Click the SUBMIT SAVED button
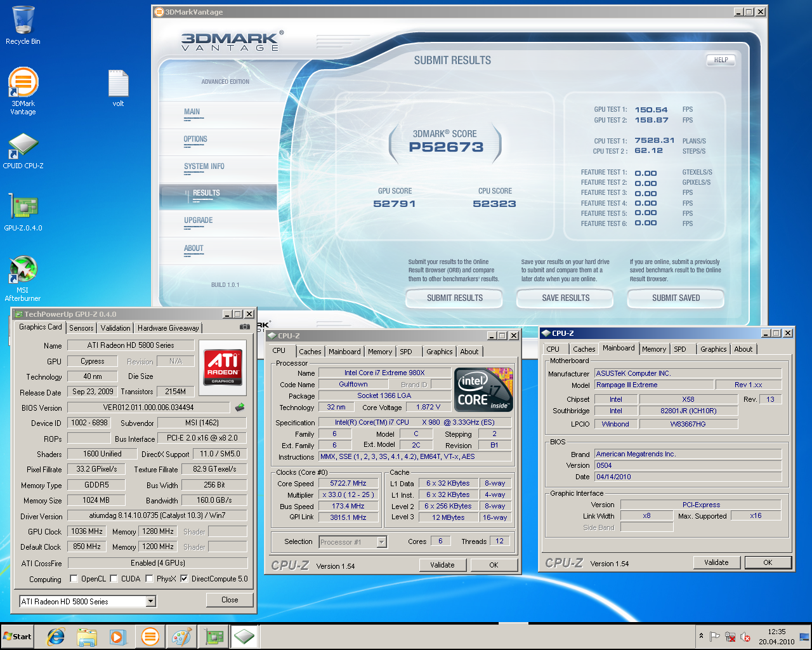 676,298
